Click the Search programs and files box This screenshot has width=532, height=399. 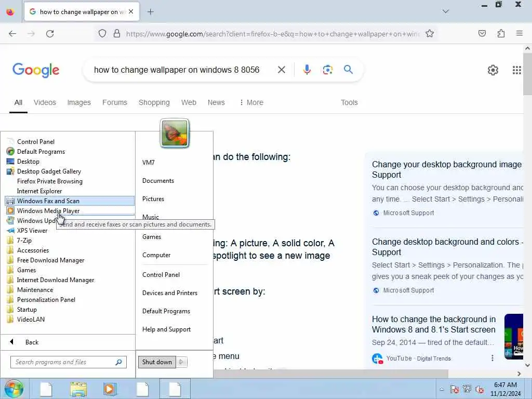[68, 362]
